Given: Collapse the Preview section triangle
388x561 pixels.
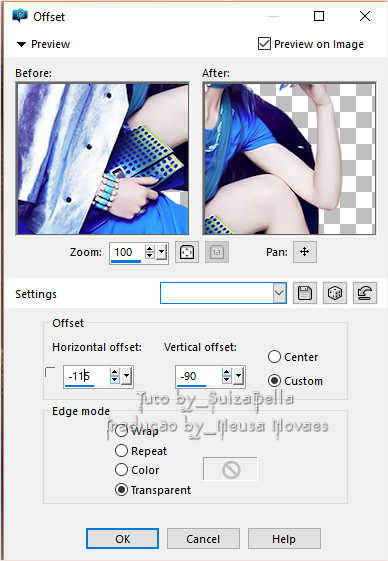Looking at the screenshot, I should point(21,44).
